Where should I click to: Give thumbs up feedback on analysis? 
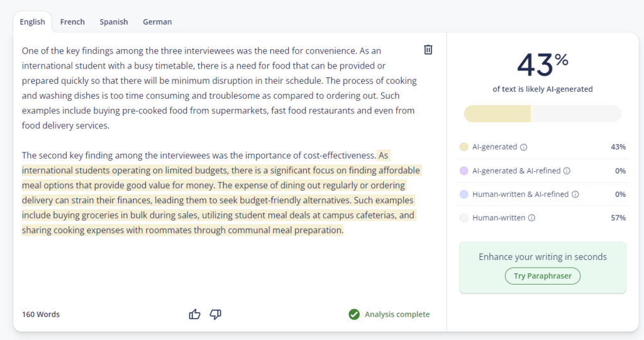coord(195,315)
